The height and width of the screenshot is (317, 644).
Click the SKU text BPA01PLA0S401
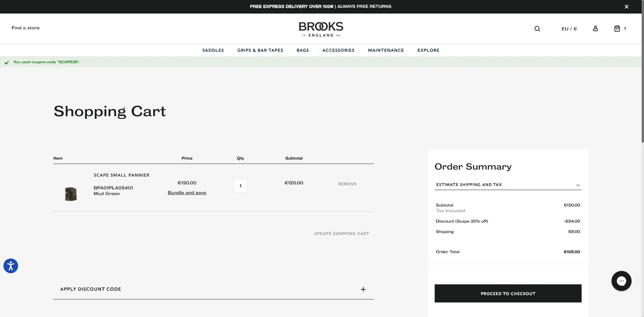(113, 188)
